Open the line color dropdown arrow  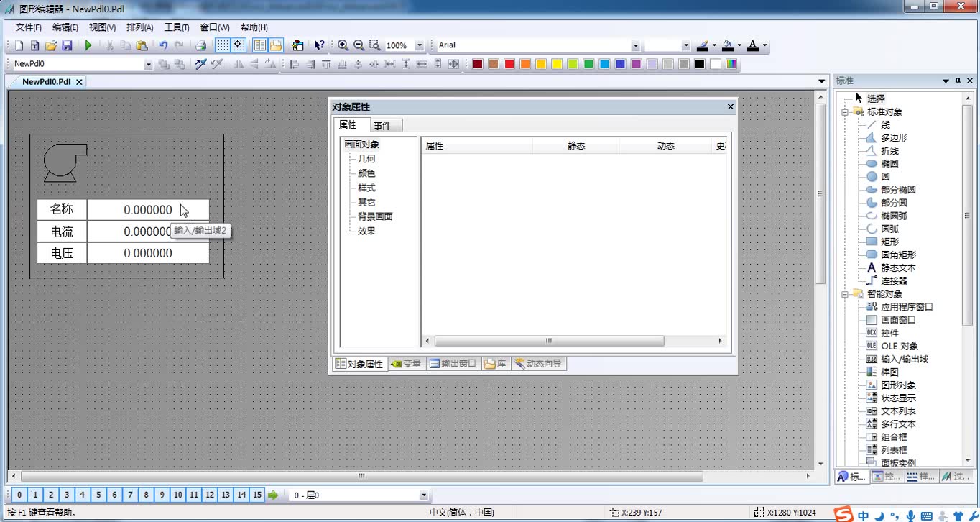pos(714,45)
